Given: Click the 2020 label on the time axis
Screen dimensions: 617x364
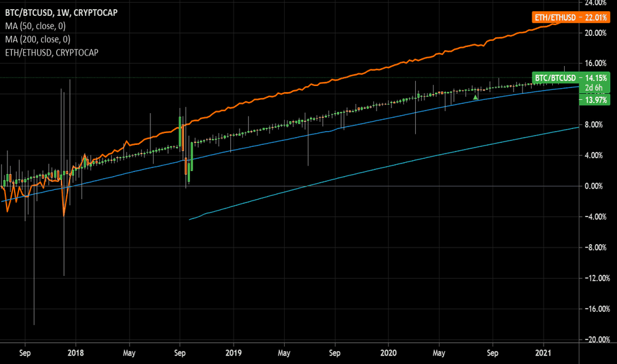Looking at the screenshot, I should coord(389,353).
